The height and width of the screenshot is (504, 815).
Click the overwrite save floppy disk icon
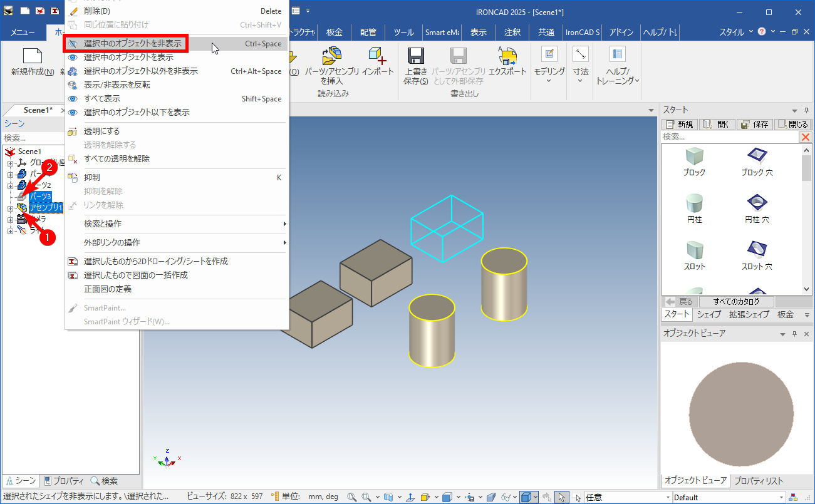[416, 57]
